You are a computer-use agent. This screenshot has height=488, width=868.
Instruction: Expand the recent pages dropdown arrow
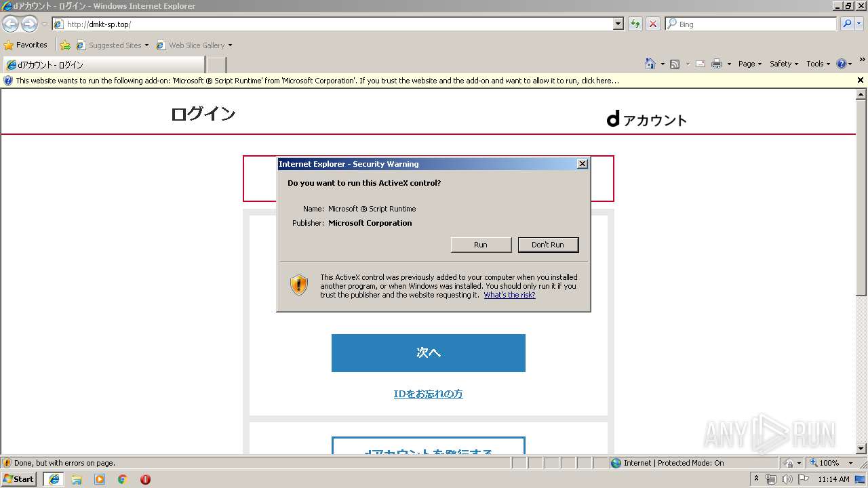pos(44,24)
